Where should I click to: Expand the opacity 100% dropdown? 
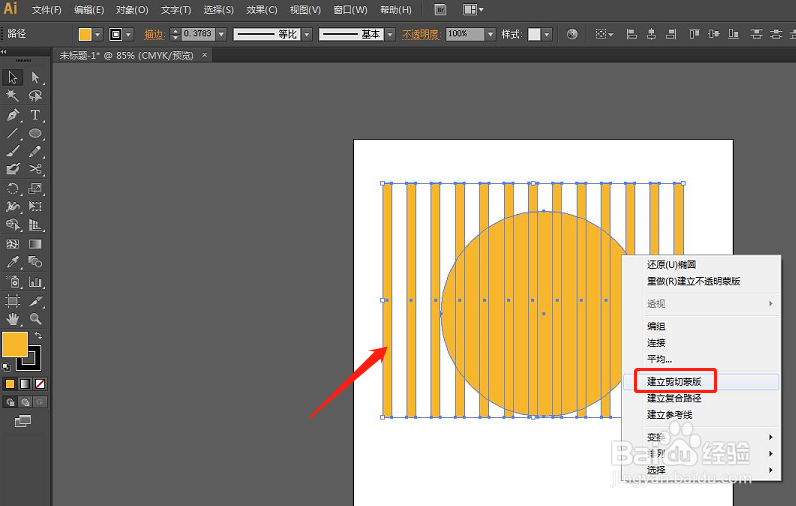(x=490, y=35)
